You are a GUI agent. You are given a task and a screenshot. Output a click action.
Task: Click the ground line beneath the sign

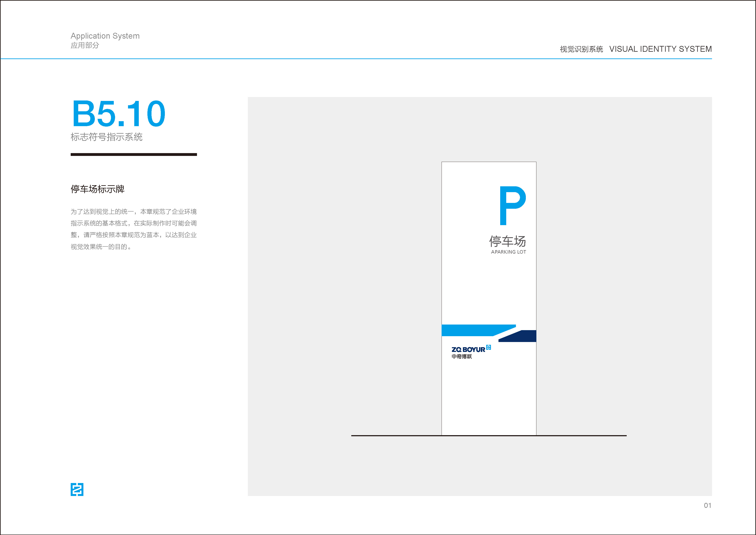point(395,436)
